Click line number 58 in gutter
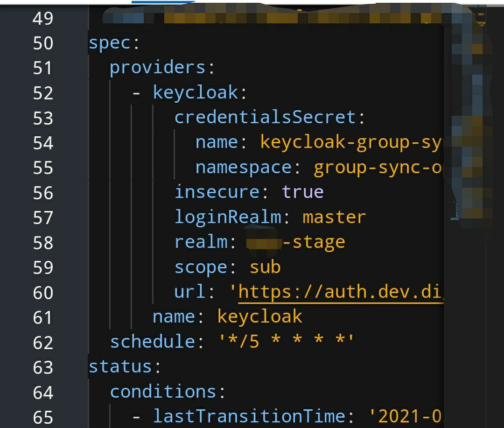The image size is (504, 428). pyautogui.click(x=43, y=243)
